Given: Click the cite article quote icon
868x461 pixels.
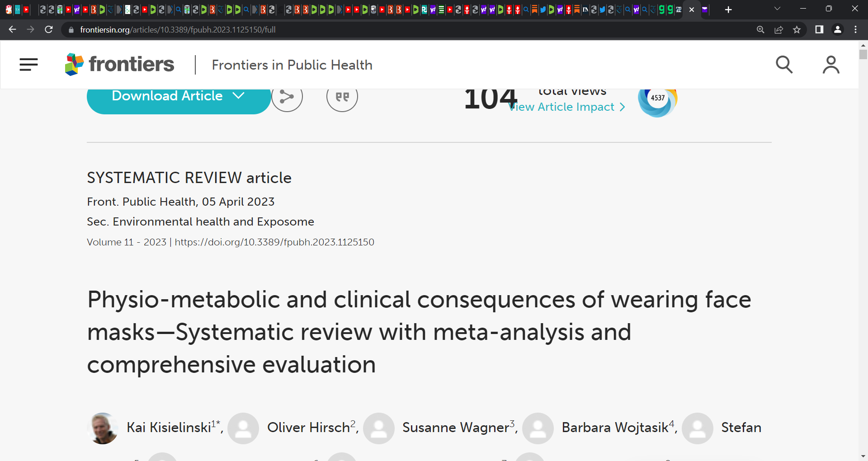Looking at the screenshot, I should [x=342, y=97].
